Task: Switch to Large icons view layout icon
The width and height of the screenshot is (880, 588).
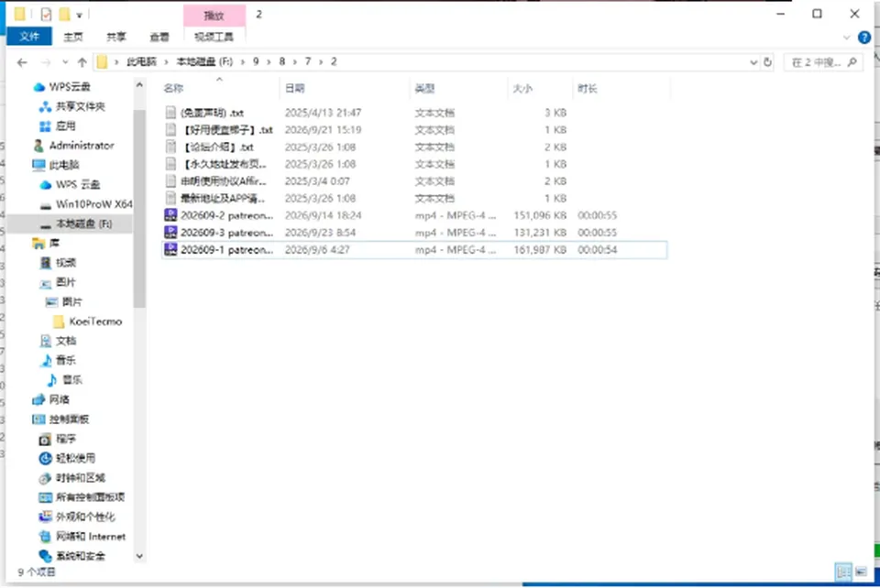Action: pos(862,572)
